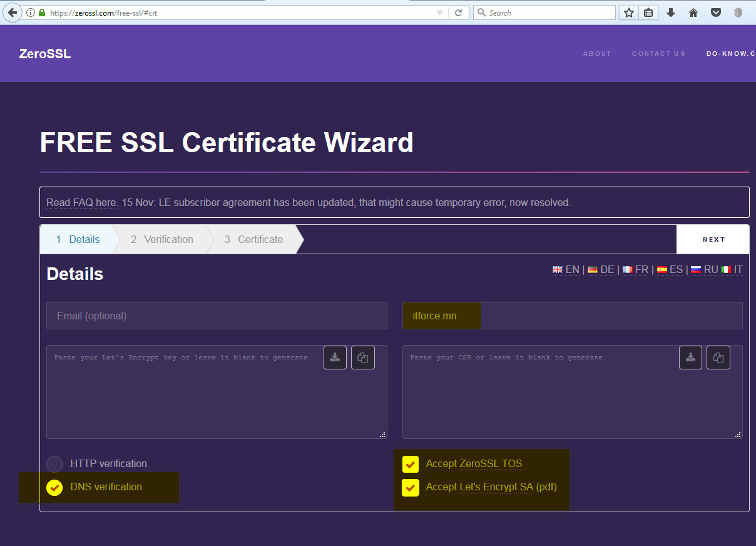756x546 pixels.
Task: Open the downloads arrow icon
Action: tap(671, 13)
